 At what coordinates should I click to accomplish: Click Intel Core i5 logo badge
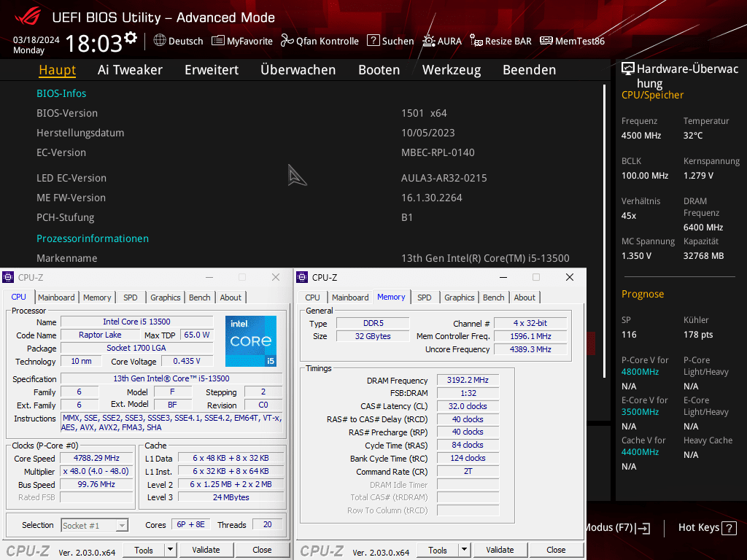click(x=251, y=341)
